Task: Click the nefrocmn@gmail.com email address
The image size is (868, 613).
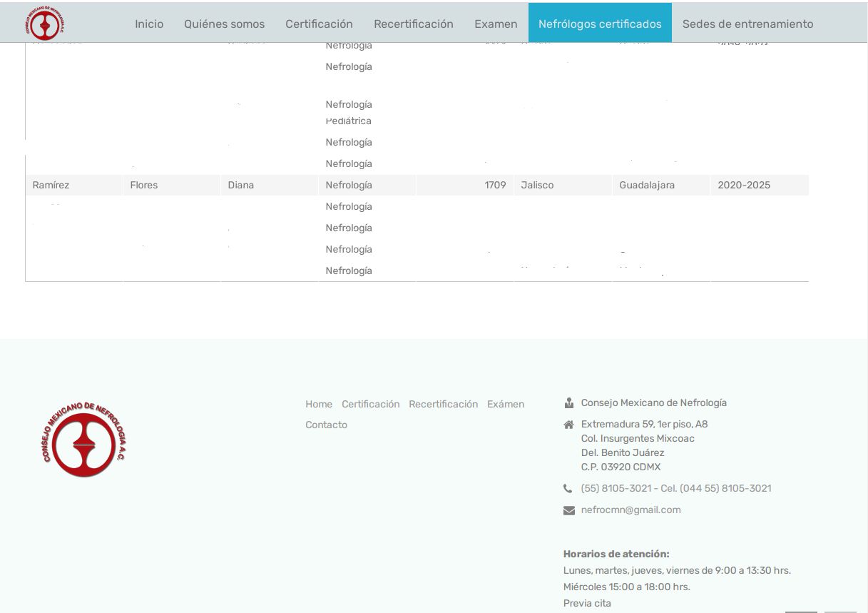Action: pyautogui.click(x=630, y=510)
